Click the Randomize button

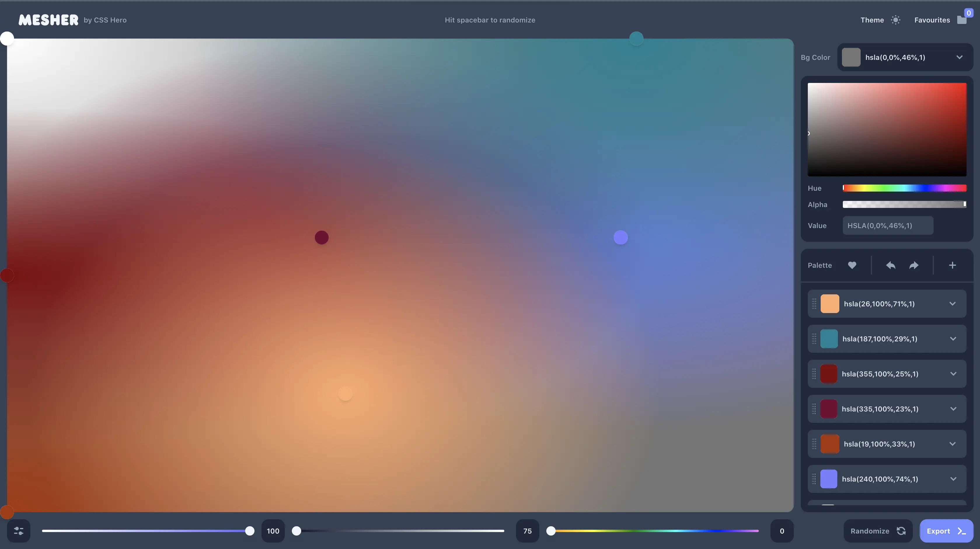click(x=878, y=531)
